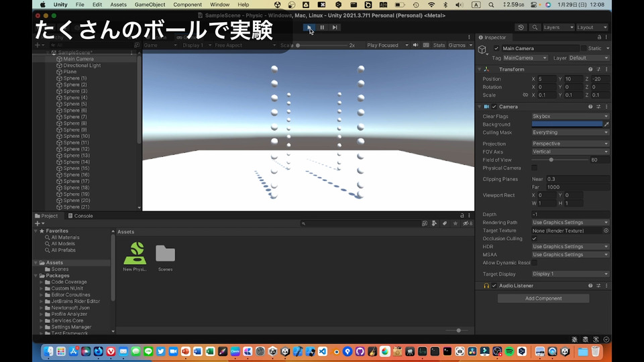Lock the Inspector panel
This screenshot has width=644, height=362.
click(599, 38)
